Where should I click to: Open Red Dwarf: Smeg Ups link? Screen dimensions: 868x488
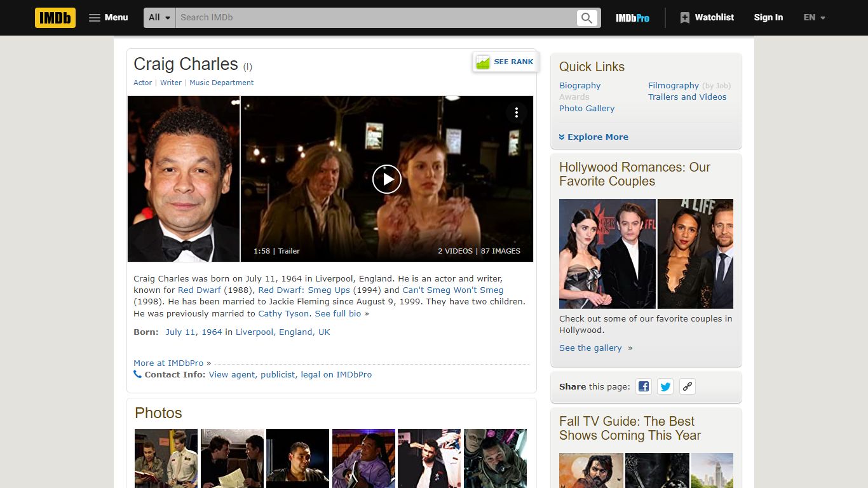point(304,290)
